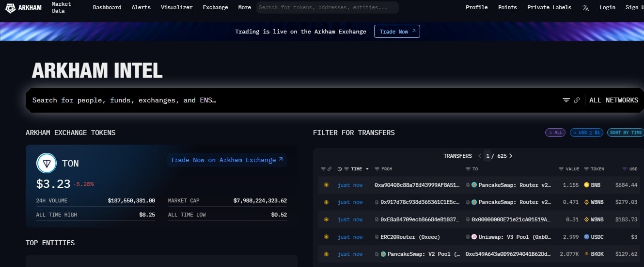The width and height of the screenshot is (644, 267).
Task: Click the Arkham logo
Action: click(x=23, y=7)
